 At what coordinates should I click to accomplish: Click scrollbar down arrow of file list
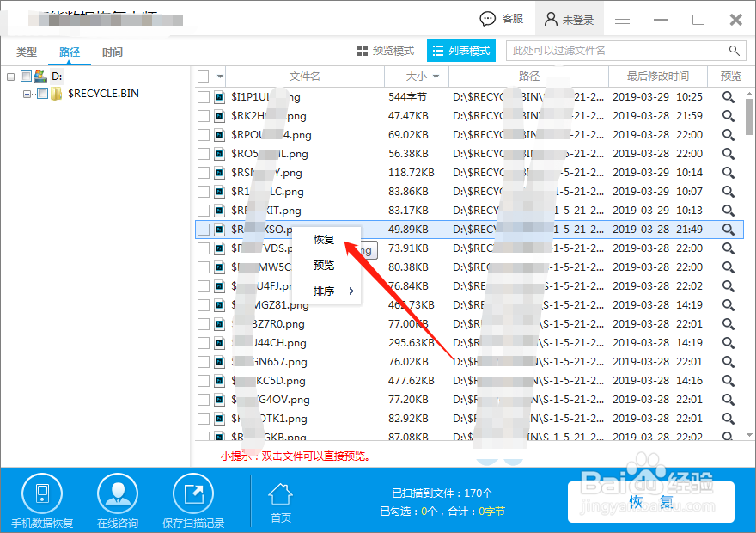pos(749,435)
